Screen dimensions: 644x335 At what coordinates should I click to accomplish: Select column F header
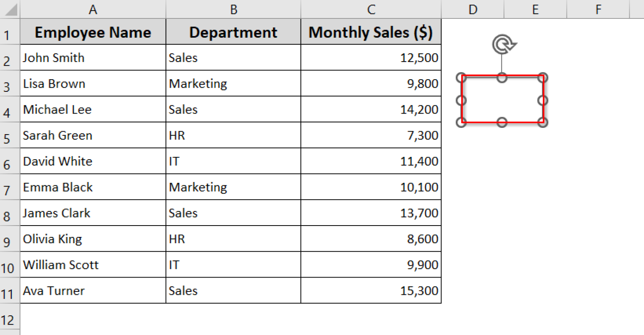pyautogui.click(x=598, y=9)
